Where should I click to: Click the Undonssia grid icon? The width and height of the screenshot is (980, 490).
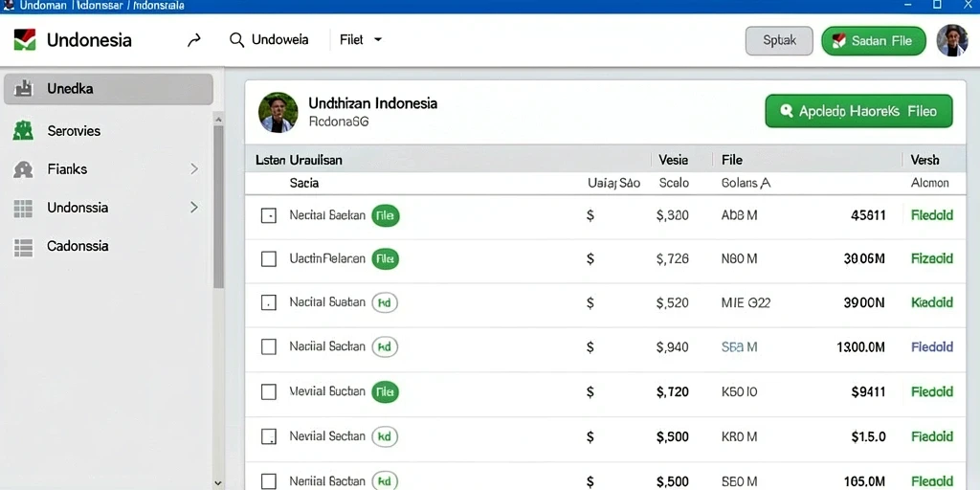(x=23, y=208)
